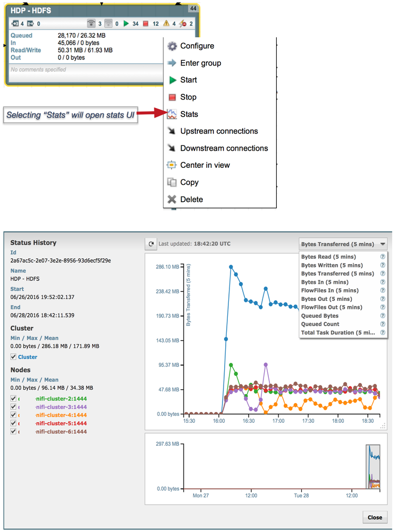Click the invalid components warning icon showing 4
The image size is (395, 532).
tap(166, 23)
